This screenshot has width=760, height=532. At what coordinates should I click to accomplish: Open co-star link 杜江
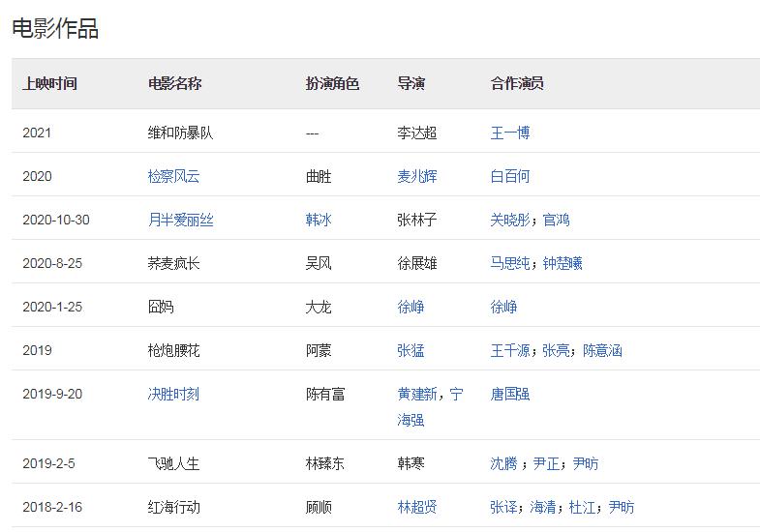582,507
